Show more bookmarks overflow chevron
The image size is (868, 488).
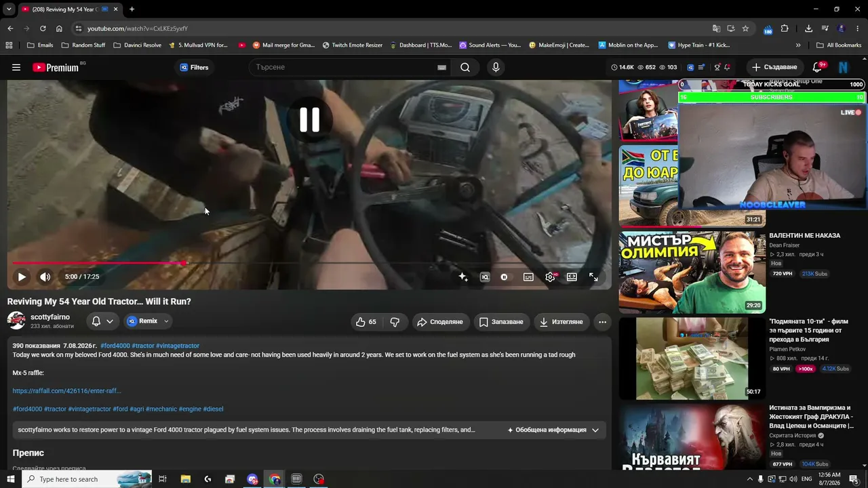point(798,45)
